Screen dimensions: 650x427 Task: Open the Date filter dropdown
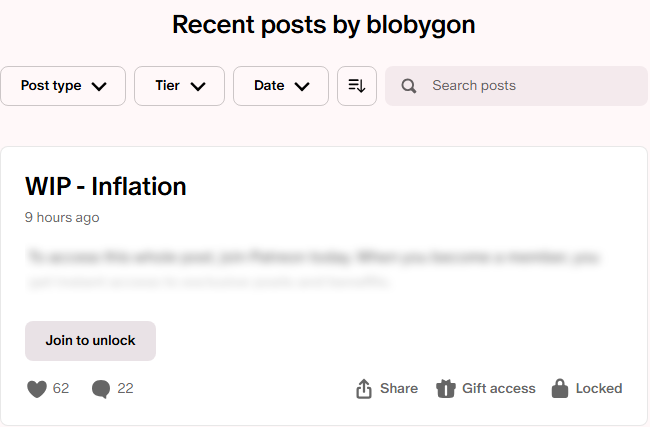pyautogui.click(x=280, y=86)
